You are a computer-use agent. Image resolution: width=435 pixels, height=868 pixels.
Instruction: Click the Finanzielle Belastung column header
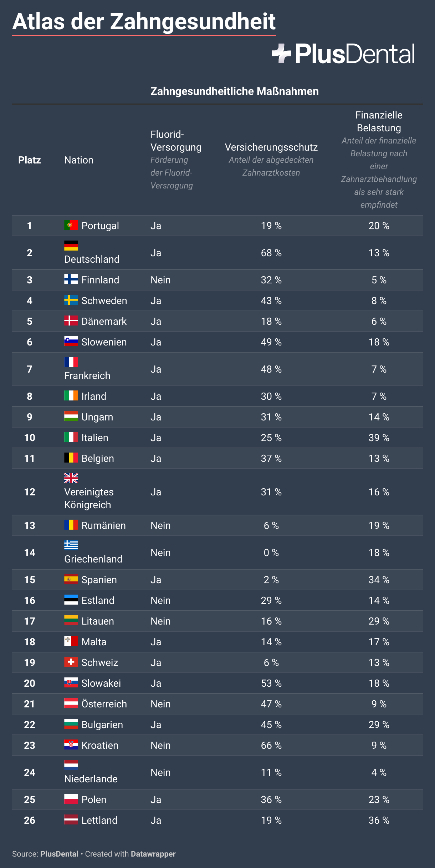tap(379, 122)
